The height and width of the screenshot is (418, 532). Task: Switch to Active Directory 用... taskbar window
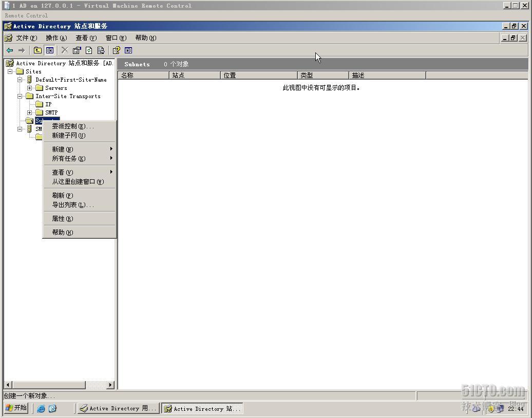pos(118,409)
